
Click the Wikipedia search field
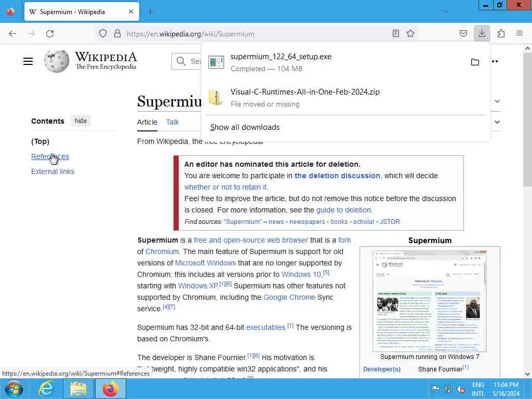187,61
